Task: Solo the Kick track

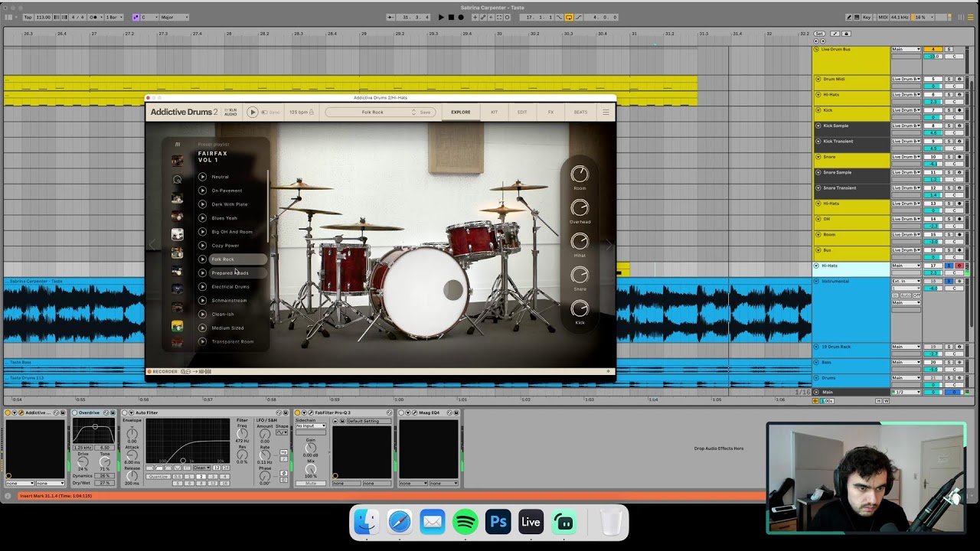Action: pos(949,110)
